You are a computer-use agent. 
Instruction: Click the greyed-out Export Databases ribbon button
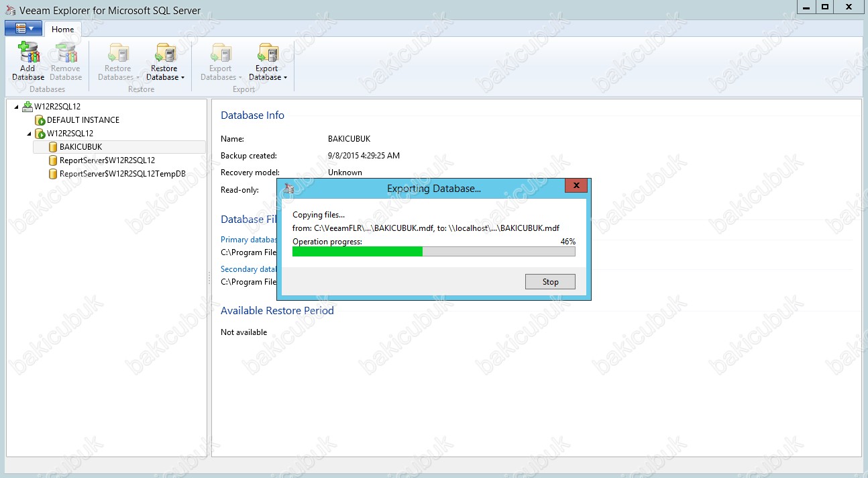(221, 62)
